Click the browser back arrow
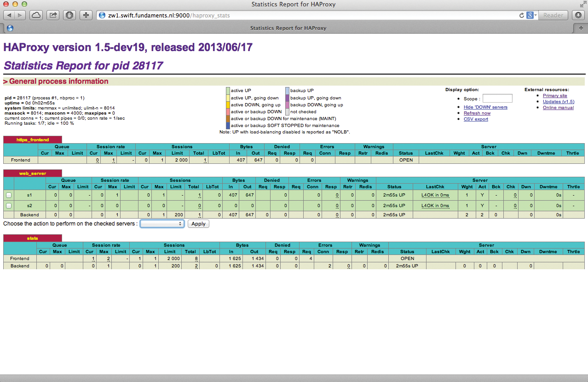Screen dimensions: 588x382 pos(9,15)
